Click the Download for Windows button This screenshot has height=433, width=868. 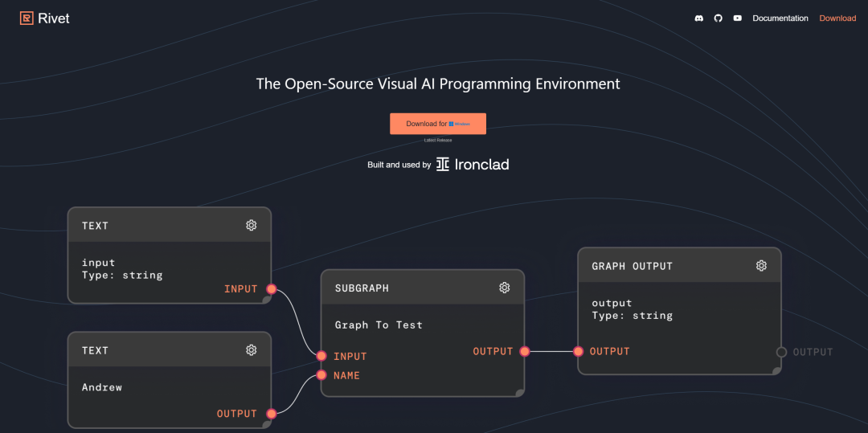click(x=438, y=124)
